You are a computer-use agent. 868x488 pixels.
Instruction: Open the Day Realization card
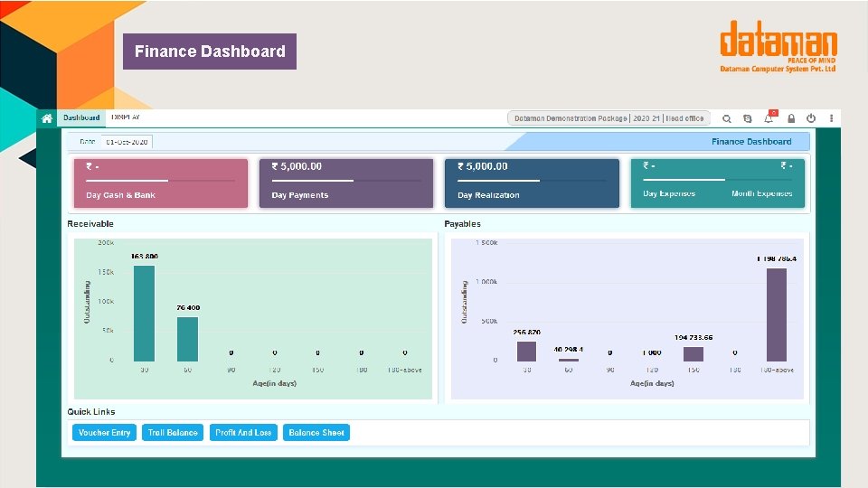click(x=532, y=183)
